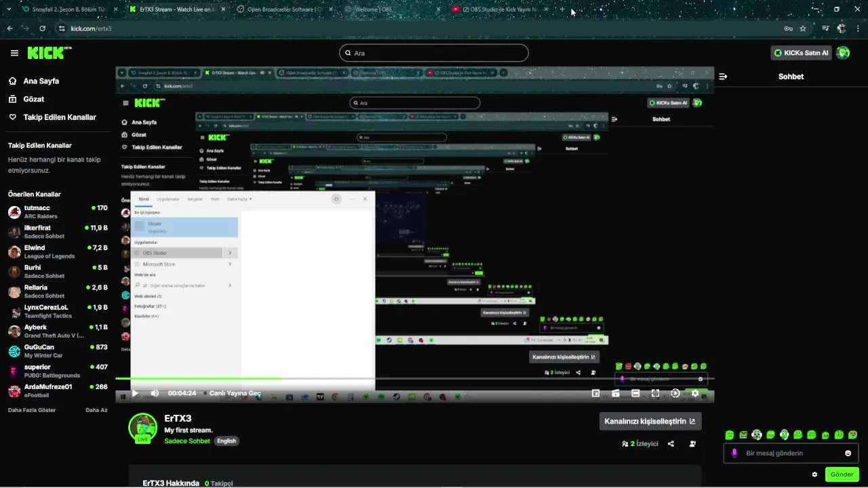Open Gözat in sidebar
Viewport: 868px width, 488px height.
[26, 99]
